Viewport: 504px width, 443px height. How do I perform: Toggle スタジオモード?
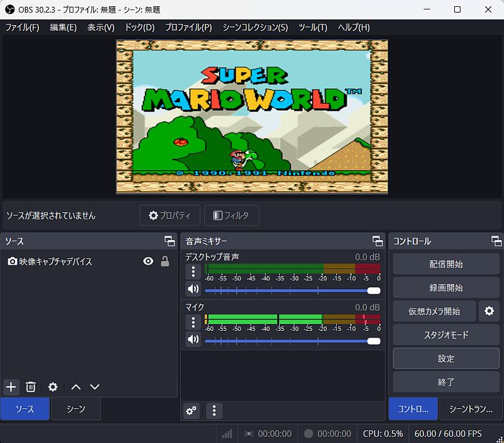point(446,335)
